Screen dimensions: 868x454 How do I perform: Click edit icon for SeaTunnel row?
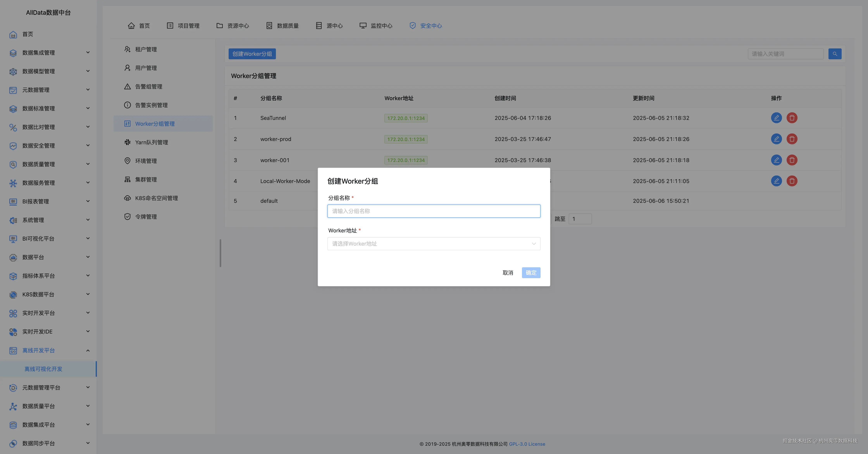click(x=776, y=118)
